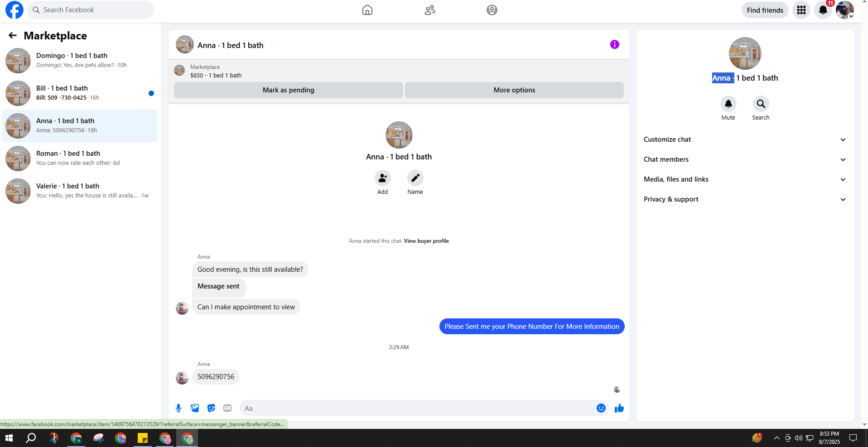Click the 'Can I make appointment to view' message
The height and width of the screenshot is (447, 868).
tap(246, 307)
